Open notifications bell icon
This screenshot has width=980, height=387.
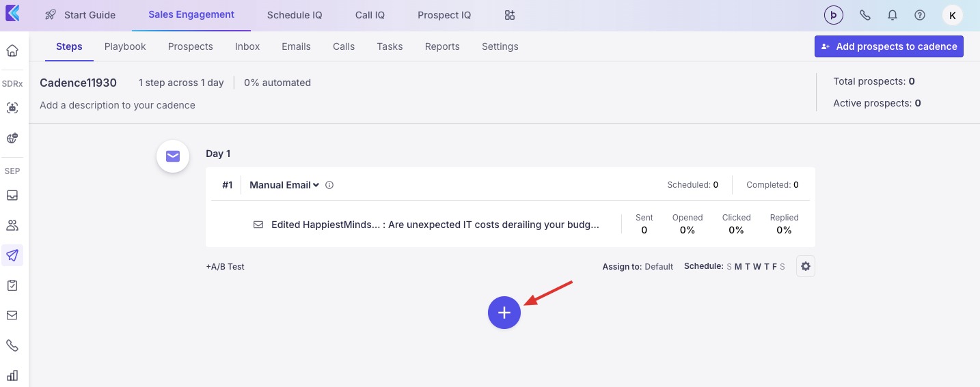pyautogui.click(x=892, y=15)
